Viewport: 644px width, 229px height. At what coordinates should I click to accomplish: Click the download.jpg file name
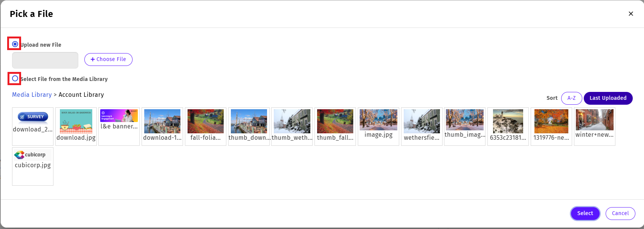pos(76,137)
